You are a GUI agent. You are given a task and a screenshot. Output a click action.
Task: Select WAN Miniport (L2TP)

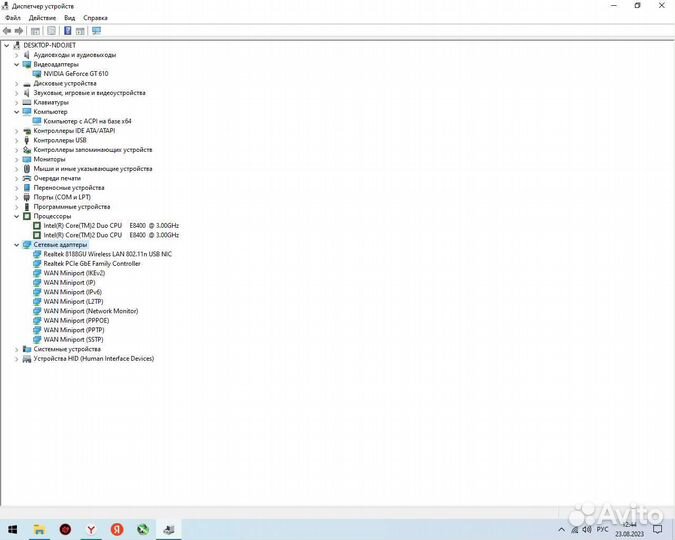point(73,301)
